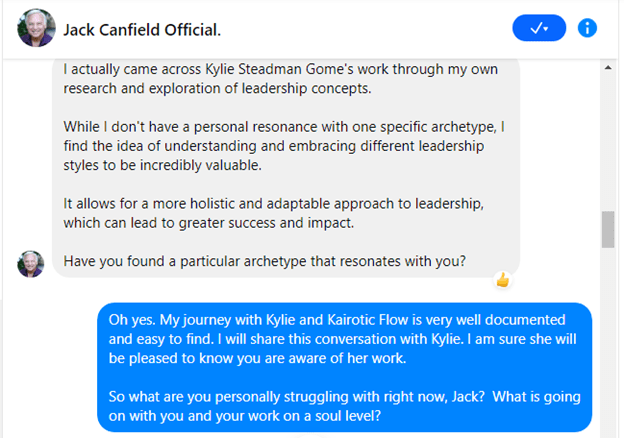Click the scrollbar down arrow
The height and width of the screenshot is (438, 624).
(x=608, y=429)
